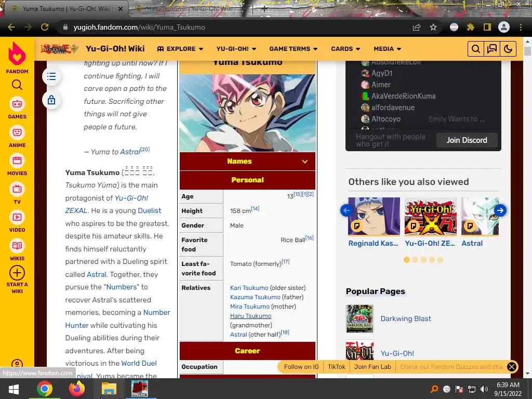532x399 pixels.
Task: Expand the Yu-Gi-Oh! dropdown menu
Action: 236,49
